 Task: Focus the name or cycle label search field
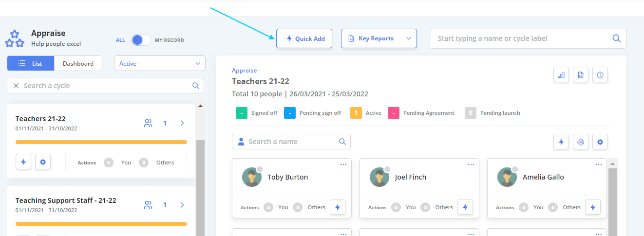(x=528, y=38)
